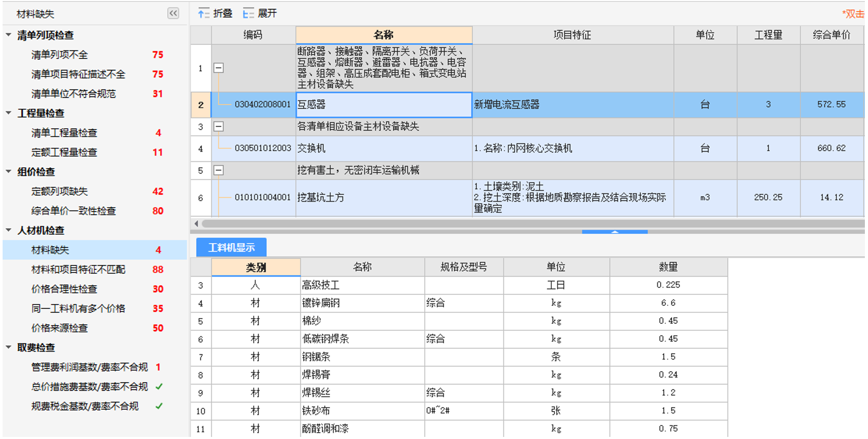Click the 展开 expand-all icon
This screenshot has height=439, width=868.
click(248, 14)
